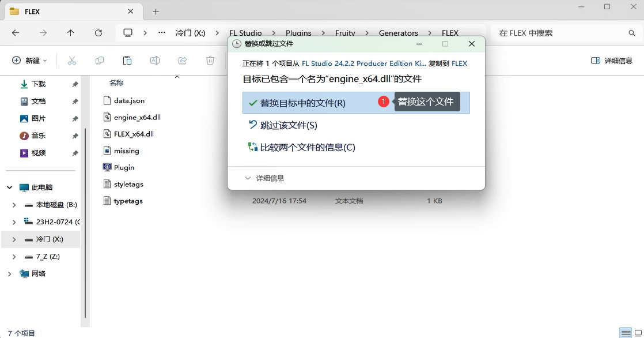The width and height of the screenshot is (644, 338).
Task: Navigate to Plugins in breadcrumb
Action: (298, 33)
